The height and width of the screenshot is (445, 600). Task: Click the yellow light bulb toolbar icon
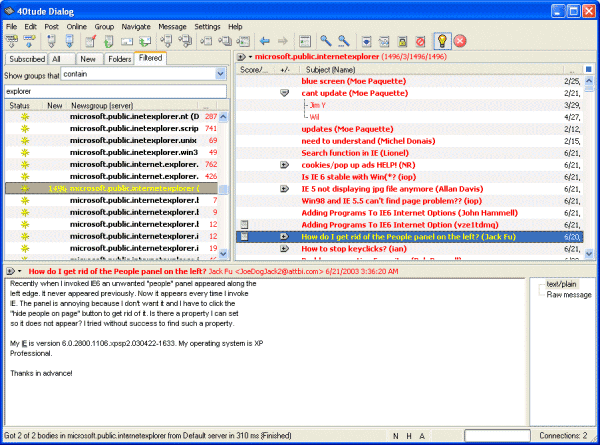click(441, 40)
